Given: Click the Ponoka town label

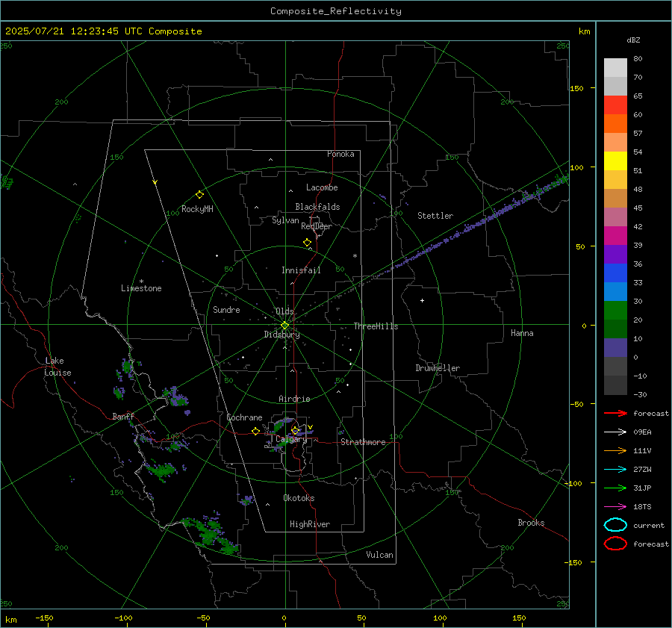Looking at the screenshot, I should coord(340,154).
